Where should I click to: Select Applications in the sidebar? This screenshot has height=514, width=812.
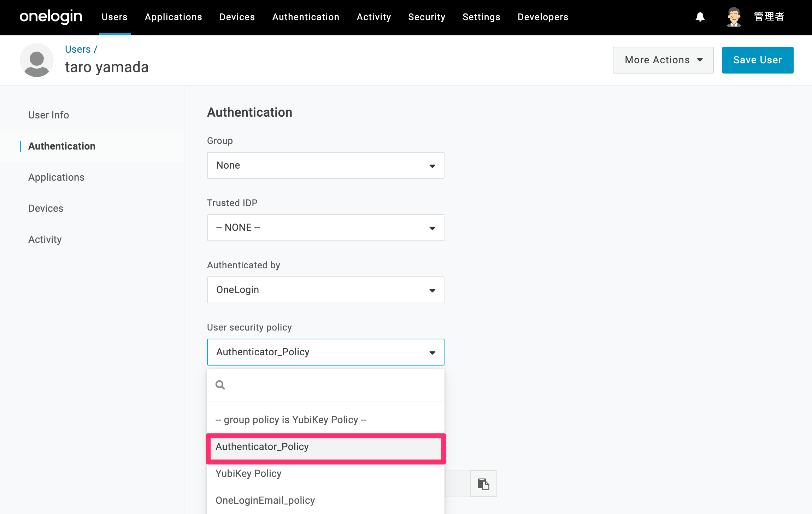click(x=57, y=177)
